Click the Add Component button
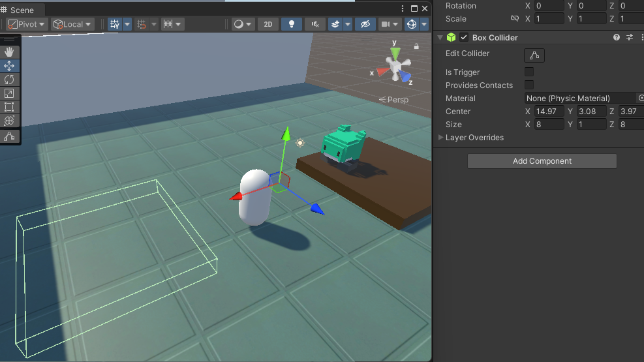This screenshot has height=362, width=644. point(542,161)
